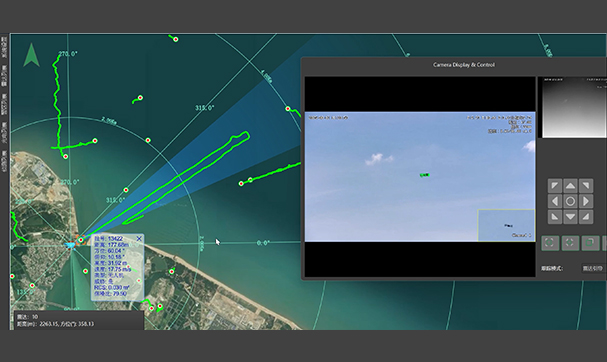Select the target marker next to popup 13422
The image size is (607, 362).
[x=81, y=240]
